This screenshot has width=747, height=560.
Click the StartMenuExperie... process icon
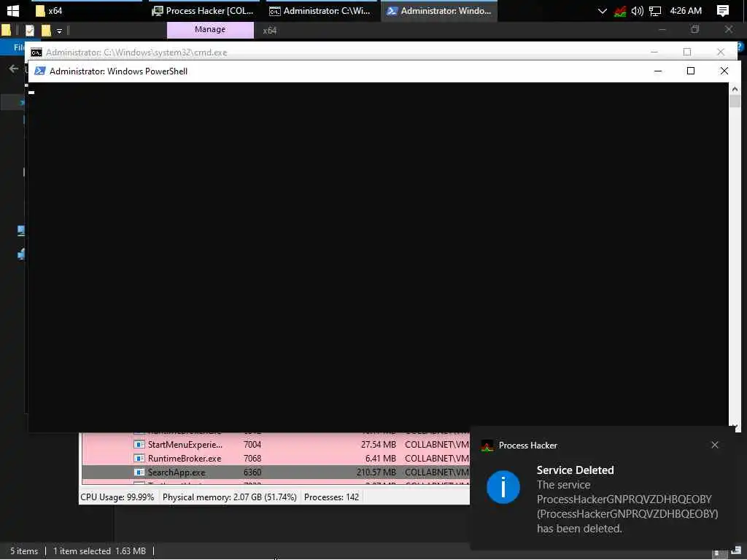(x=139, y=444)
